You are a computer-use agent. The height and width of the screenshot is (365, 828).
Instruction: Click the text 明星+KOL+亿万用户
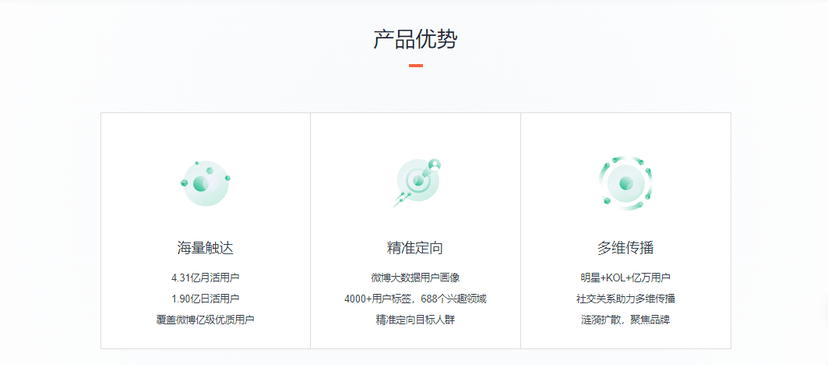point(626,277)
